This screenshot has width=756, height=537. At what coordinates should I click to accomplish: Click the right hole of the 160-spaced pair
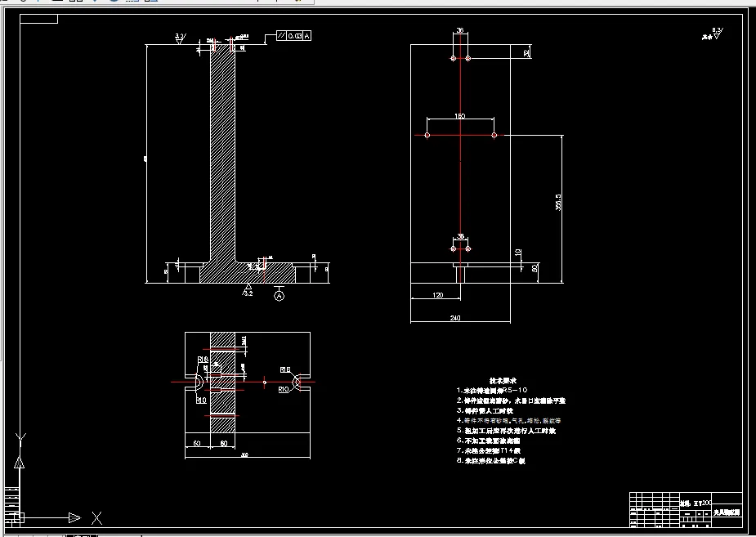tap(494, 135)
